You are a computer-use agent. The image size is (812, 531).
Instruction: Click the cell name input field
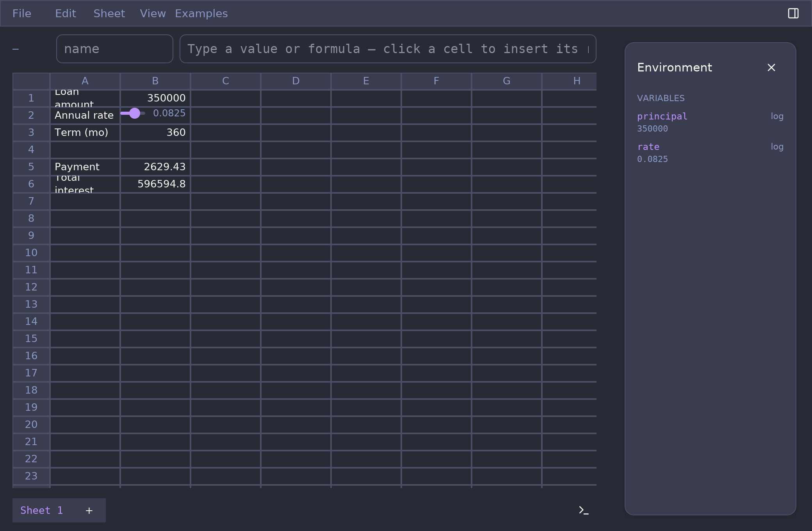click(115, 49)
